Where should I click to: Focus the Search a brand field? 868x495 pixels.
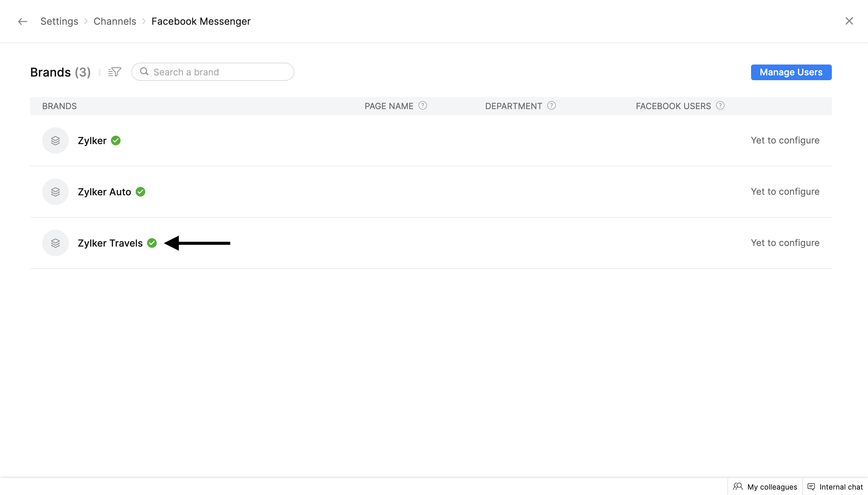tap(218, 72)
